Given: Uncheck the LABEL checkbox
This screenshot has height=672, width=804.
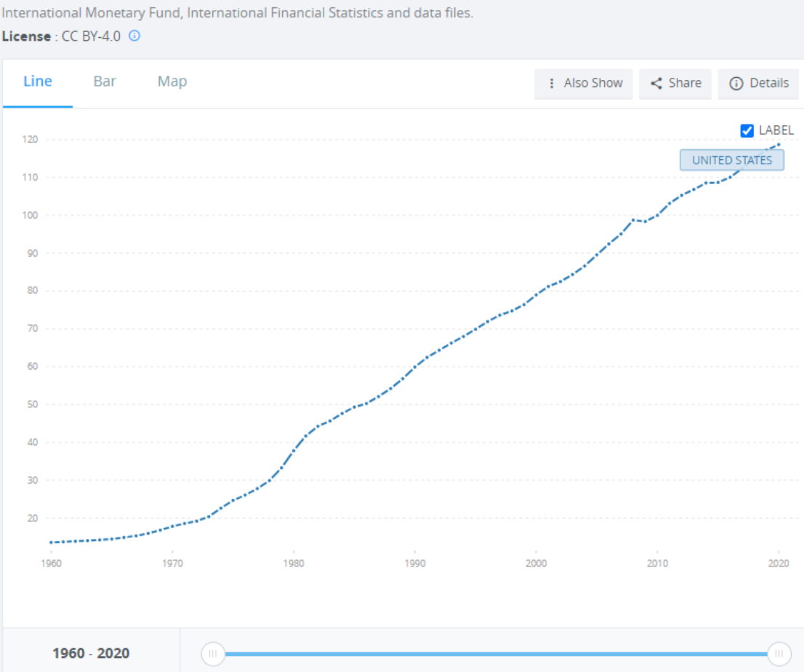Looking at the screenshot, I should pos(747,131).
